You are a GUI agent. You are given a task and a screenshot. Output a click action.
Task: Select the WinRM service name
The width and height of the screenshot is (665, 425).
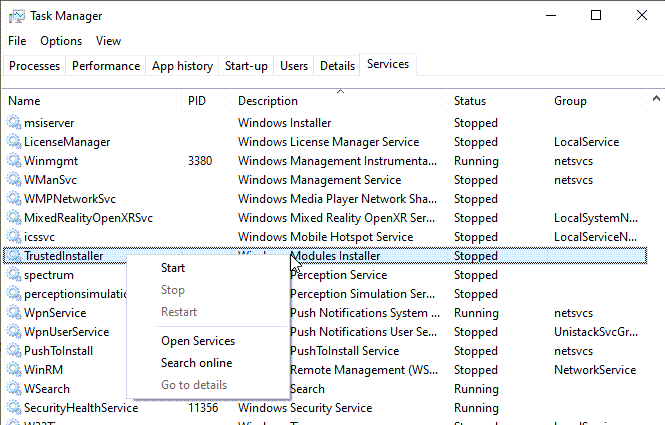pyautogui.click(x=43, y=370)
